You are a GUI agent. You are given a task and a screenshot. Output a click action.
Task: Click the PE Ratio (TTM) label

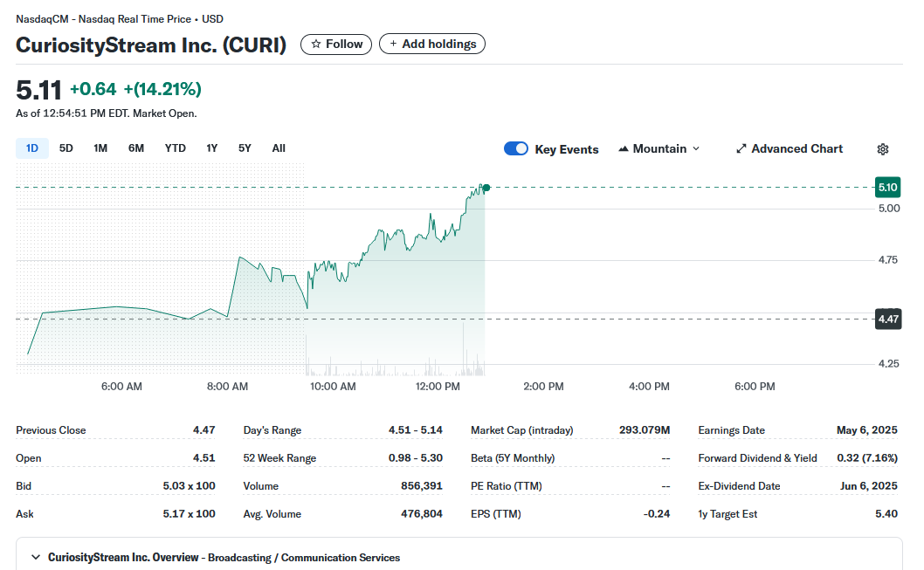click(507, 486)
